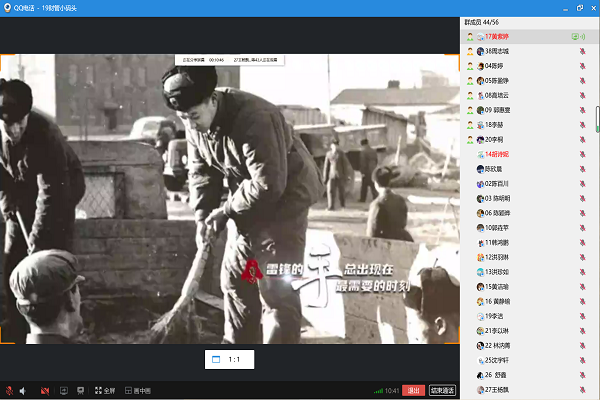Select member 05陈 in member list

click(528, 81)
